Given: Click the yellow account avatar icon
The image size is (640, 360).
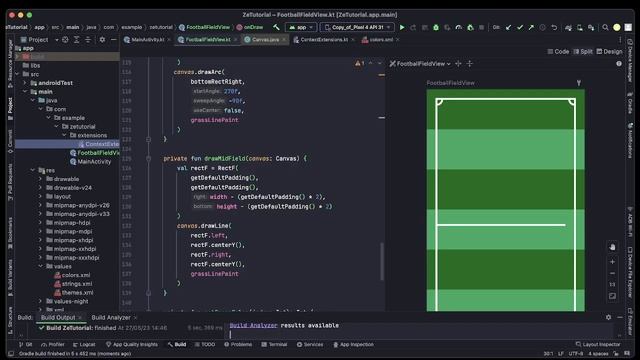Looking at the screenshot, I should click(617, 27).
